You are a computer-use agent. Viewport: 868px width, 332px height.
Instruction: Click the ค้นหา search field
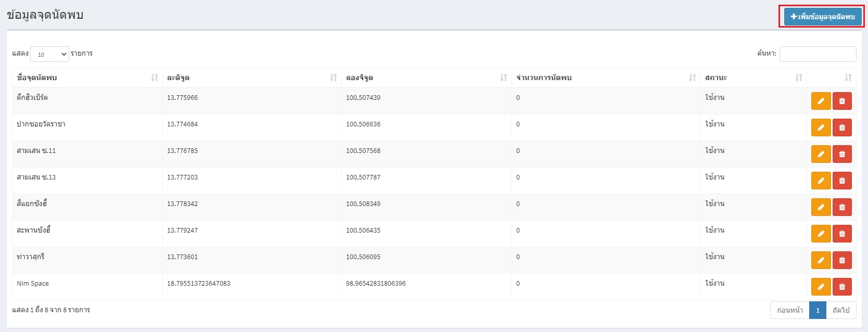tap(818, 54)
